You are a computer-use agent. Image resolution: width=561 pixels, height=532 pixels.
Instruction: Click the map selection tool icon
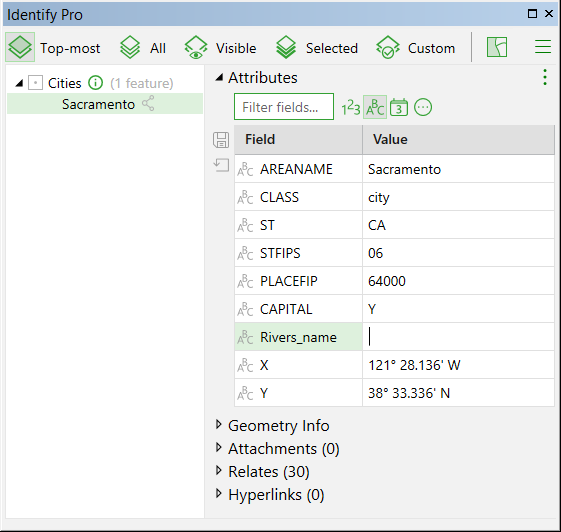pyautogui.click(x=497, y=47)
